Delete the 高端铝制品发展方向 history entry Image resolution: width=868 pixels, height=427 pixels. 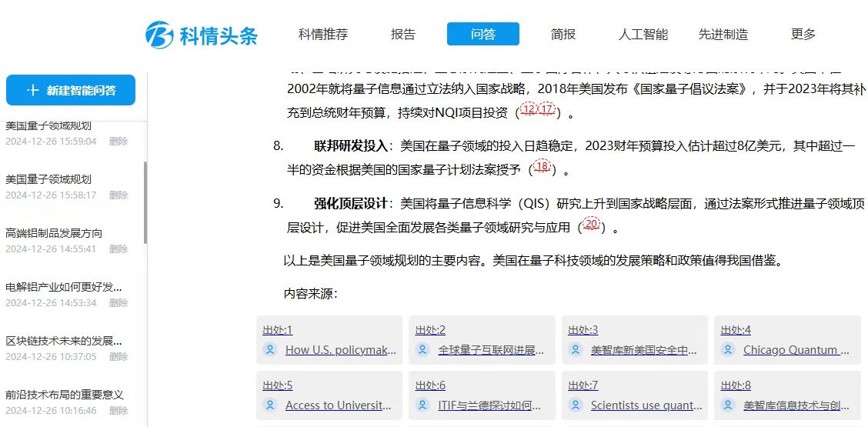pos(119,249)
